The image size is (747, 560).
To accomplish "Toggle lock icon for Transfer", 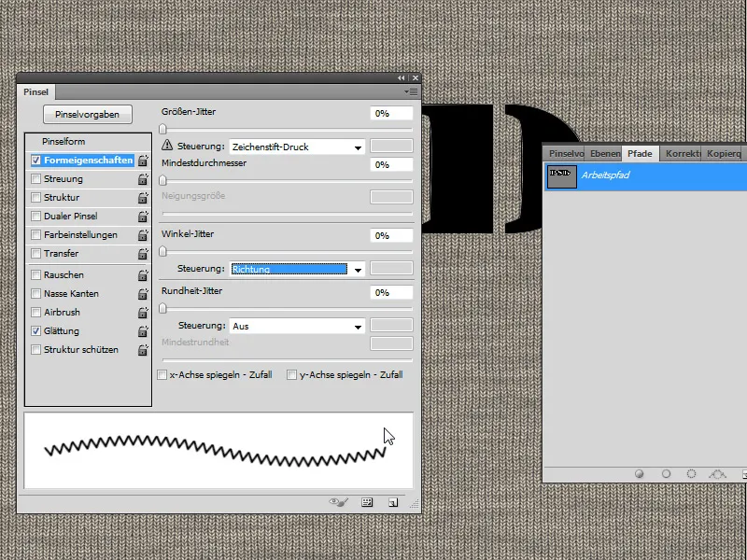I will point(143,254).
